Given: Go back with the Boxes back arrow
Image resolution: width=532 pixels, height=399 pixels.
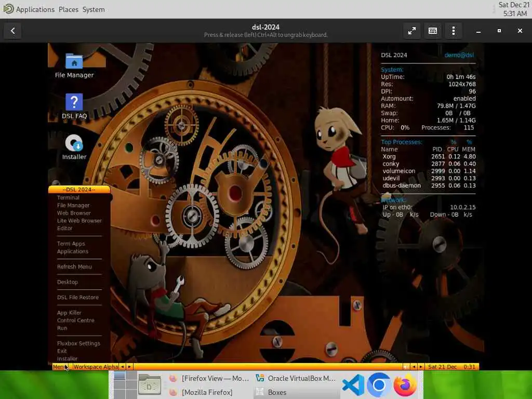Looking at the screenshot, I should tap(12, 31).
